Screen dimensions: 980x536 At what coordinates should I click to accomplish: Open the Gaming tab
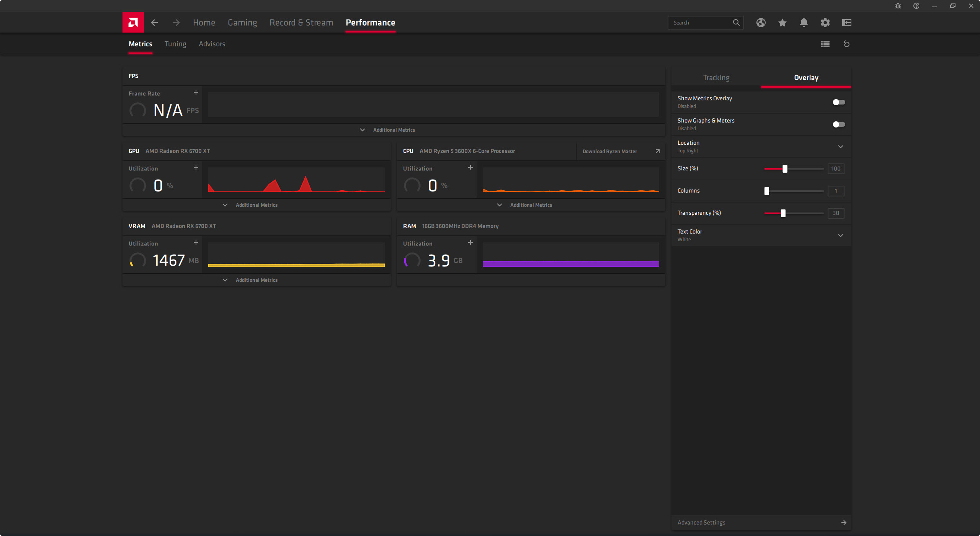pyautogui.click(x=242, y=23)
